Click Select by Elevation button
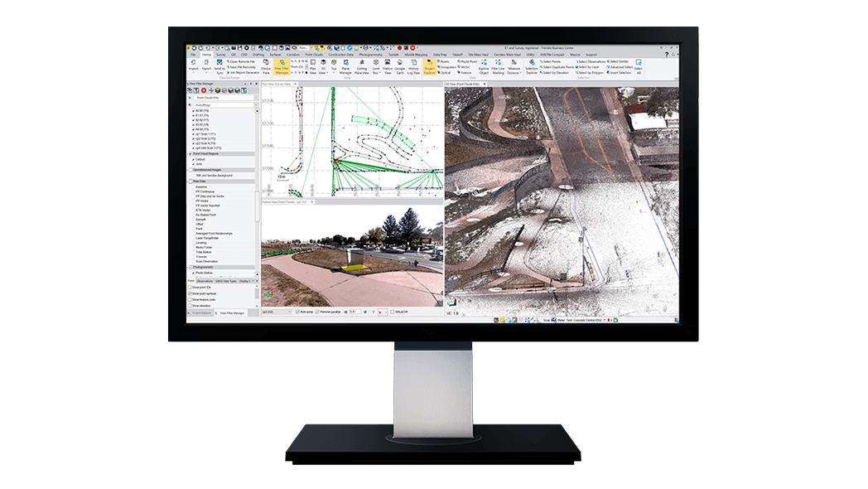 (552, 73)
